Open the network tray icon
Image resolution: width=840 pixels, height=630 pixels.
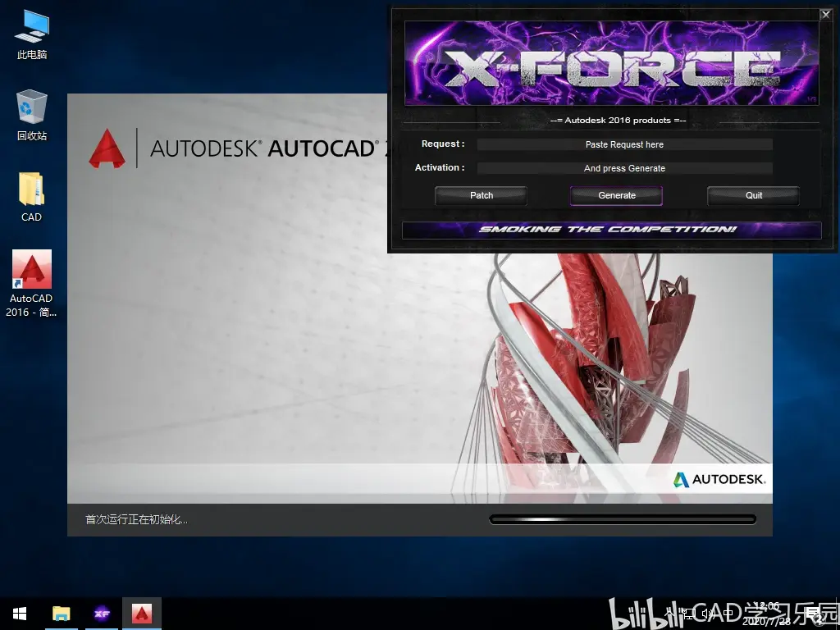pos(688,614)
